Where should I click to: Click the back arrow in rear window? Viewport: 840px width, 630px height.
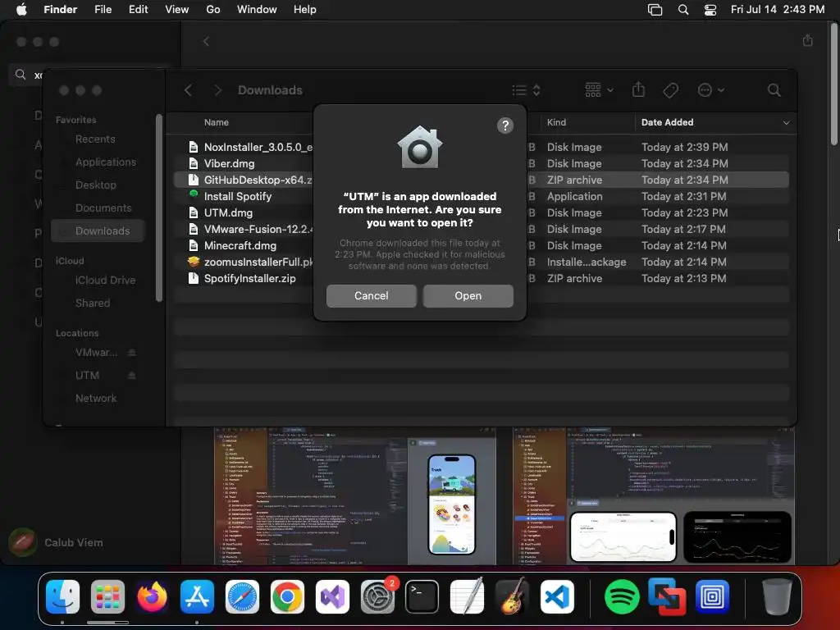[x=206, y=41]
